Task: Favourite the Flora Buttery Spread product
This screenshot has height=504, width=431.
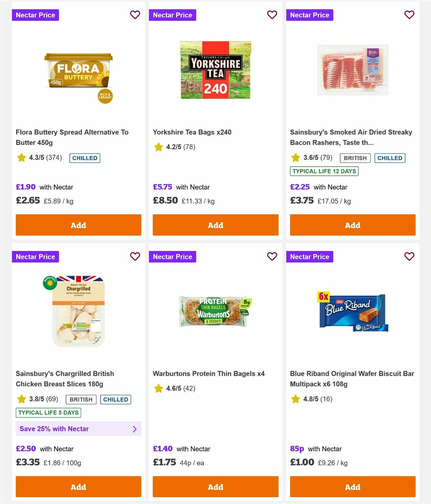Action: [135, 15]
